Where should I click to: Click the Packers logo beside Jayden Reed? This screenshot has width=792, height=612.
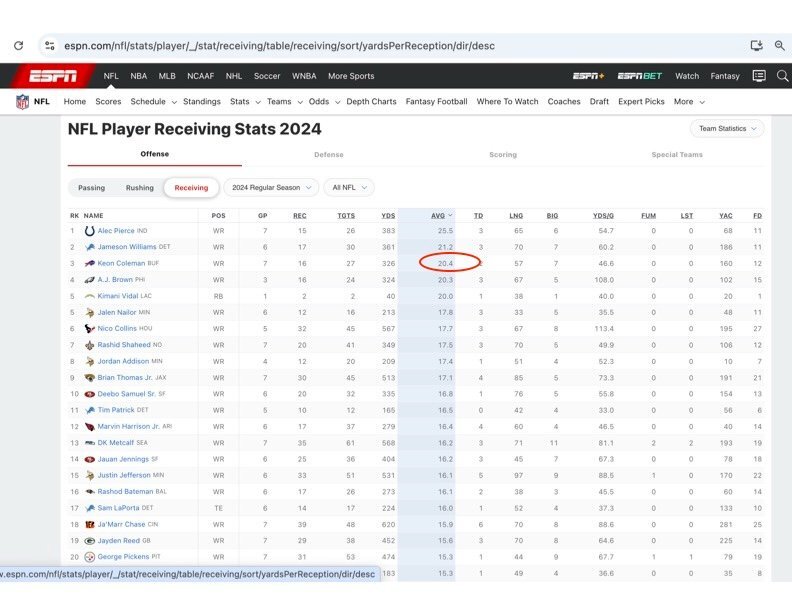[89, 541]
